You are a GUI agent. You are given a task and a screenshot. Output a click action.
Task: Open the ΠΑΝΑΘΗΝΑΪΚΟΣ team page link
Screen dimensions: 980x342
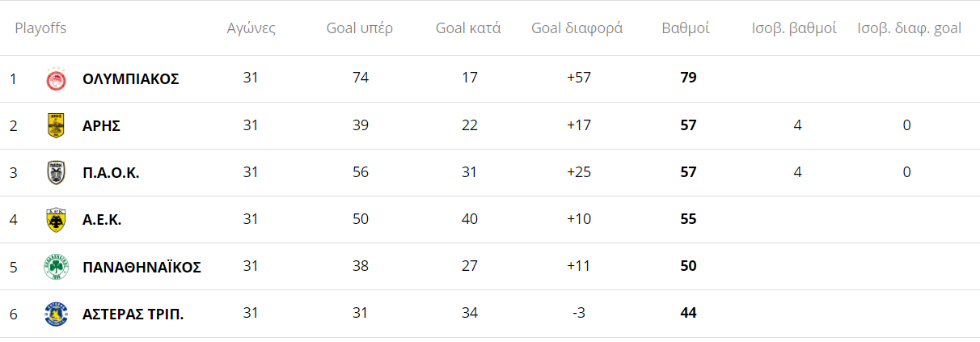click(x=142, y=266)
